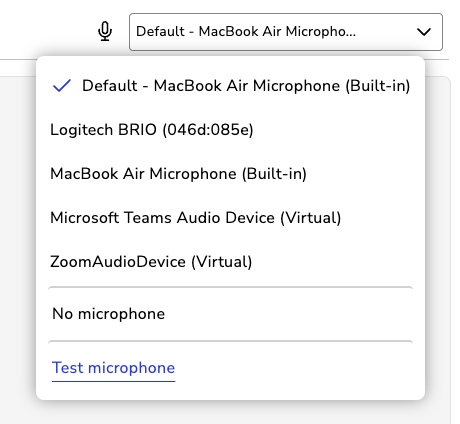This screenshot has height=424, width=460.
Task: Start a mic check via Test microphone
Action: tap(113, 368)
